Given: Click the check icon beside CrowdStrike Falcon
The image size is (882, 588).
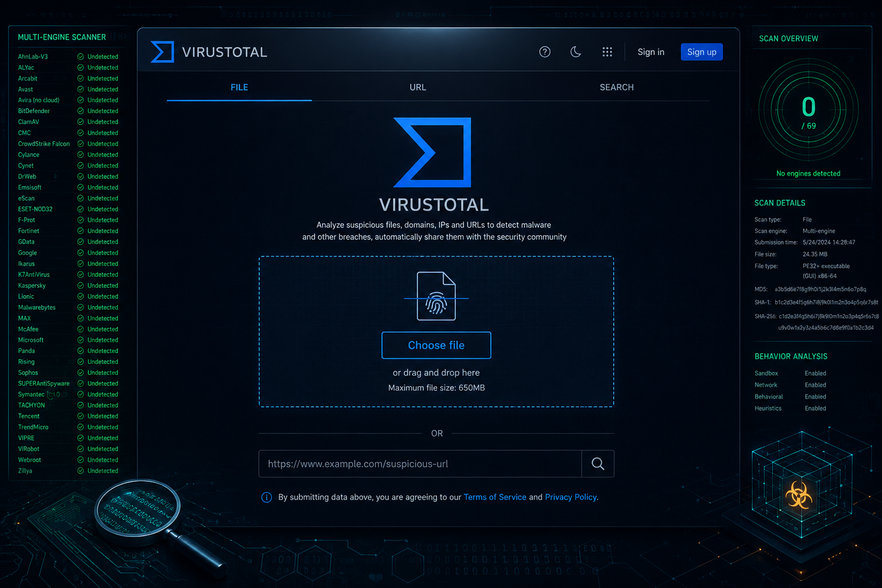Looking at the screenshot, I should click(80, 144).
